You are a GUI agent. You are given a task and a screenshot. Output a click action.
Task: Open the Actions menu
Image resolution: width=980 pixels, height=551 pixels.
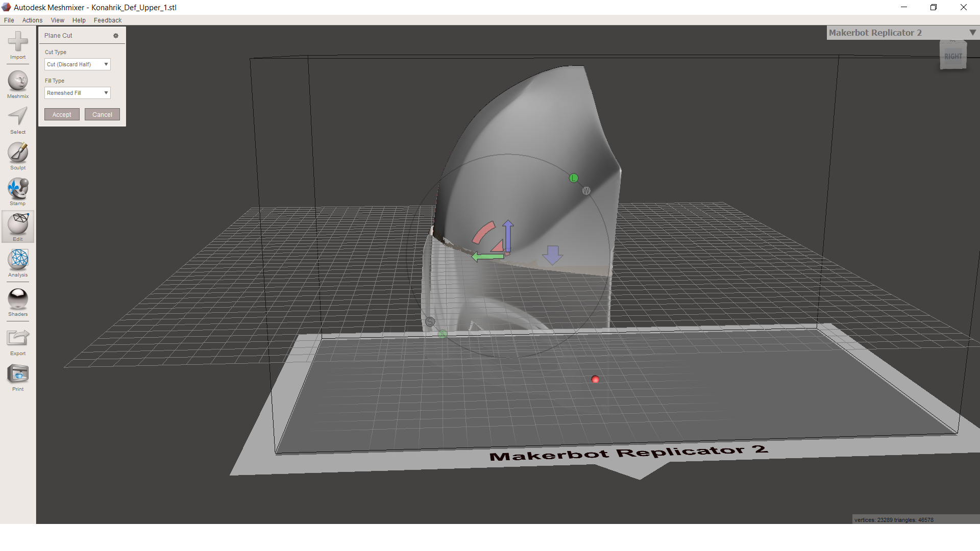(32, 19)
